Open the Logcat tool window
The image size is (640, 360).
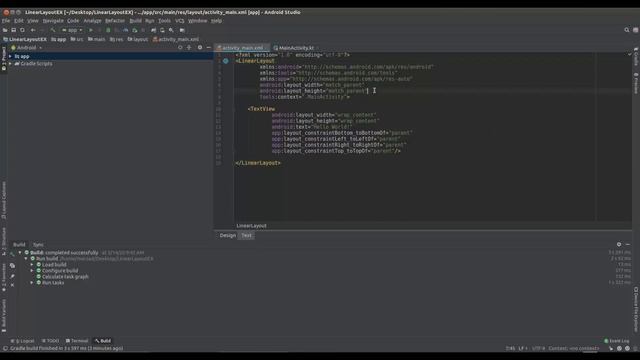pyautogui.click(x=23, y=341)
